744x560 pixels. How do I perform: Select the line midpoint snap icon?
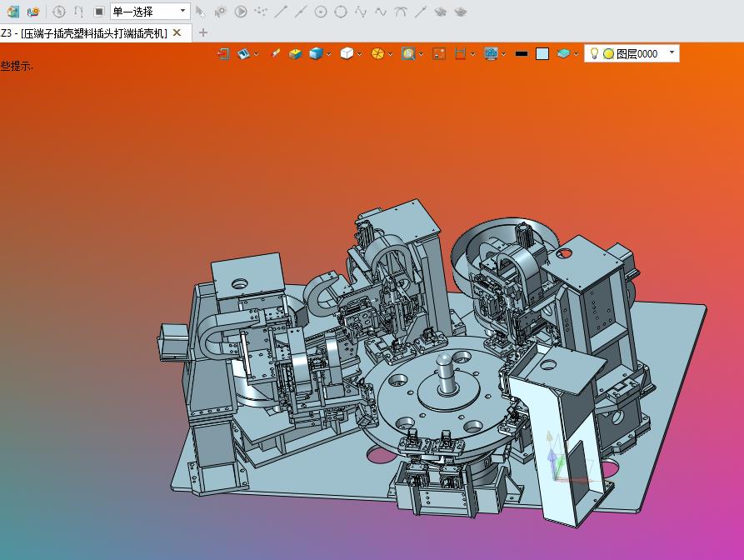[x=301, y=12]
